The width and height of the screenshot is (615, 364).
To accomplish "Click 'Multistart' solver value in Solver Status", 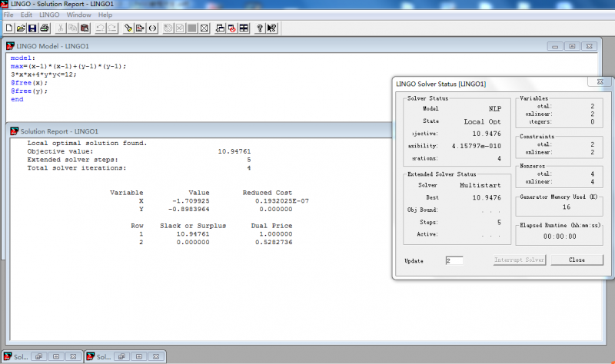I will tap(480, 185).
